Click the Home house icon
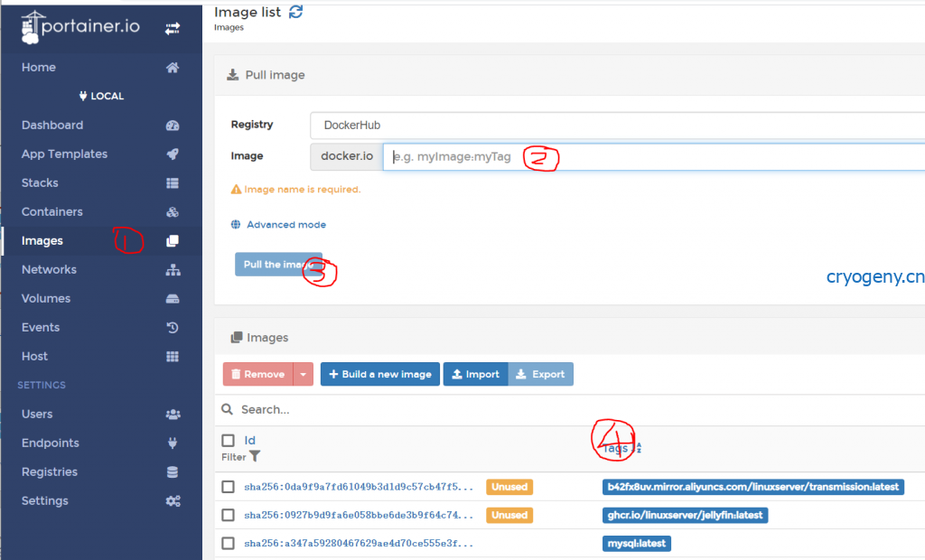The height and width of the screenshot is (560, 925). point(173,67)
